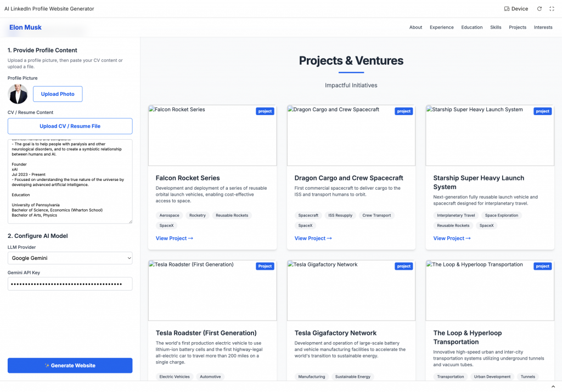Click project badge on Tesla Roadster card
This screenshot has width=562, height=392.
(265, 266)
